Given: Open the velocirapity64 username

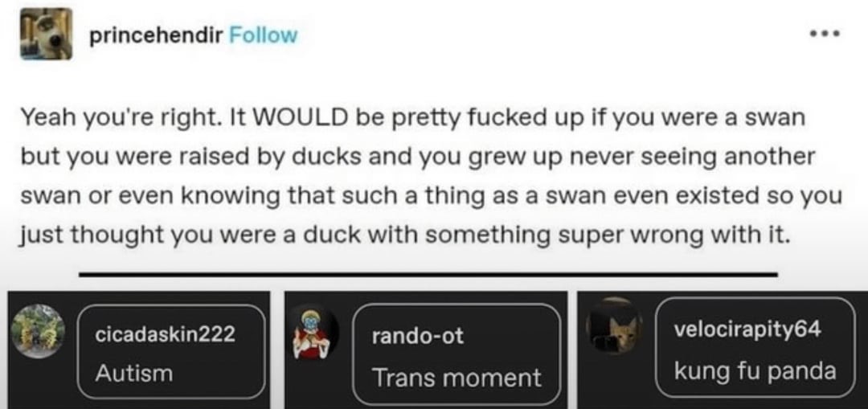Looking at the screenshot, I should click(747, 329).
